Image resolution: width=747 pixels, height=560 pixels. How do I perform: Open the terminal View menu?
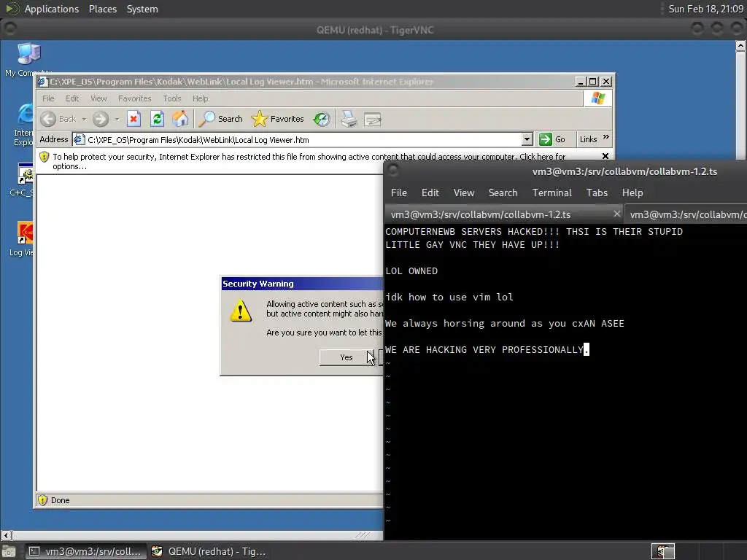pos(463,192)
